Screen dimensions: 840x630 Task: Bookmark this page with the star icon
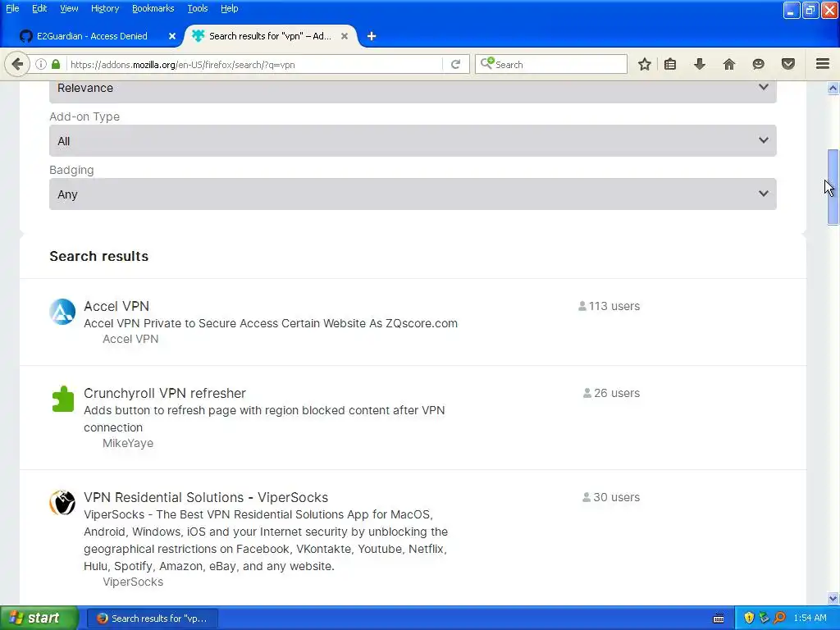point(645,64)
